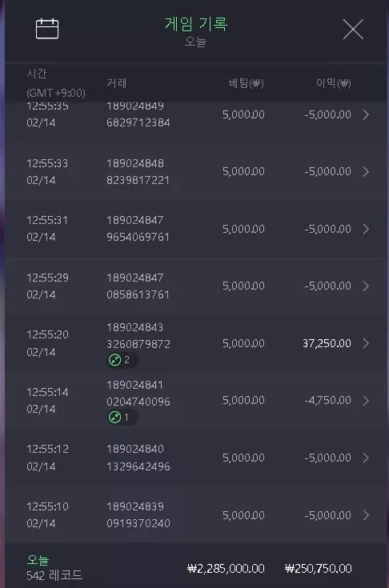Expand the 12:55:33 record chevron
The height and width of the screenshot is (588, 389).
click(x=366, y=172)
